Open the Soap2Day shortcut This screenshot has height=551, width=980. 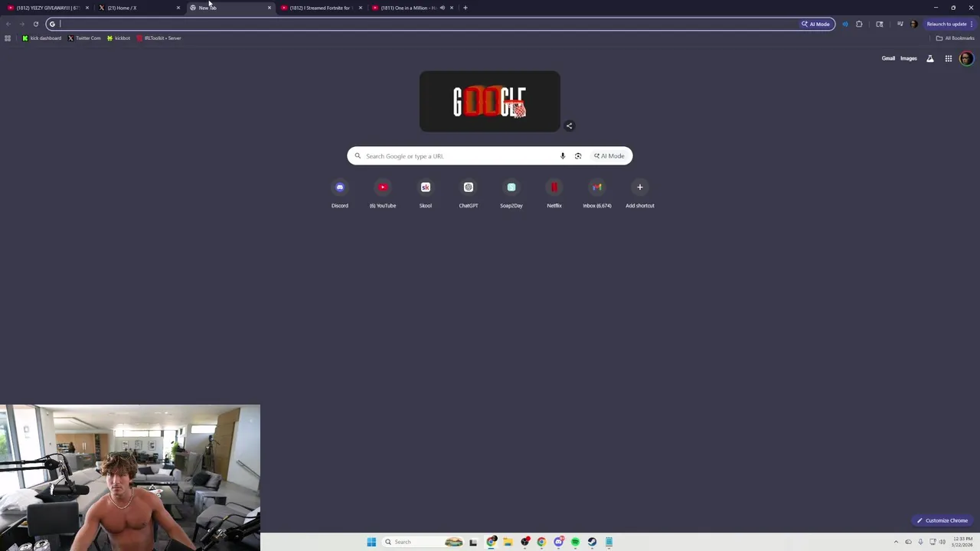511,194
